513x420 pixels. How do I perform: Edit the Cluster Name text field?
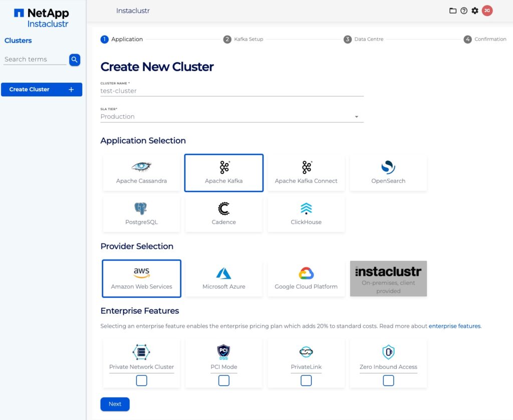pos(232,91)
